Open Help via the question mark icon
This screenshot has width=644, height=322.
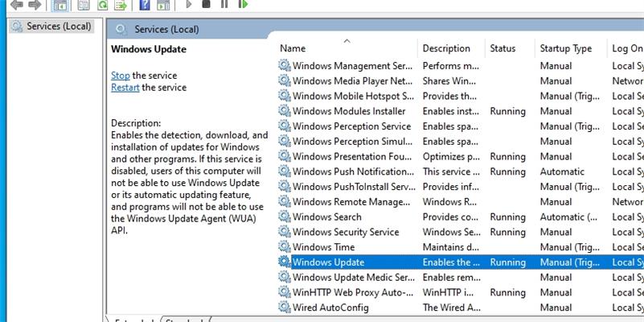pyautogui.click(x=145, y=5)
